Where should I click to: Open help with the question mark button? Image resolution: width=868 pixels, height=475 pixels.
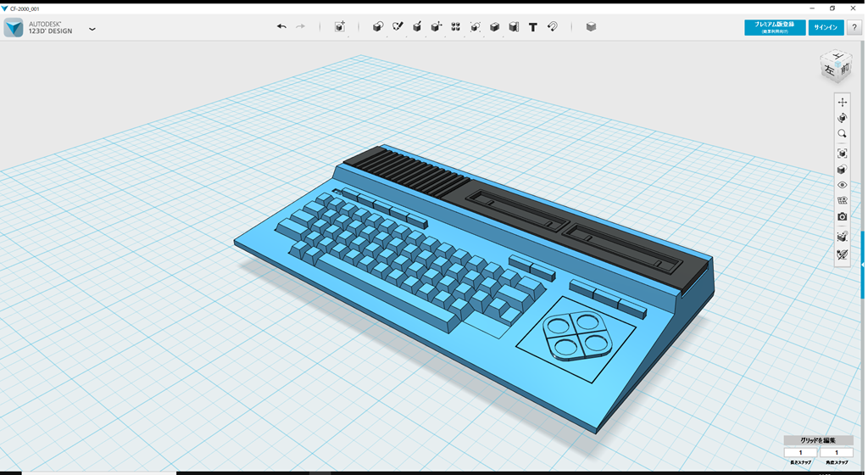pos(854,28)
